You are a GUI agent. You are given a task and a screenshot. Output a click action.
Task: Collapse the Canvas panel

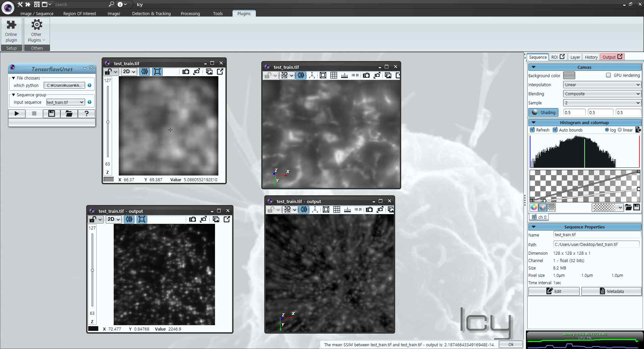(533, 67)
